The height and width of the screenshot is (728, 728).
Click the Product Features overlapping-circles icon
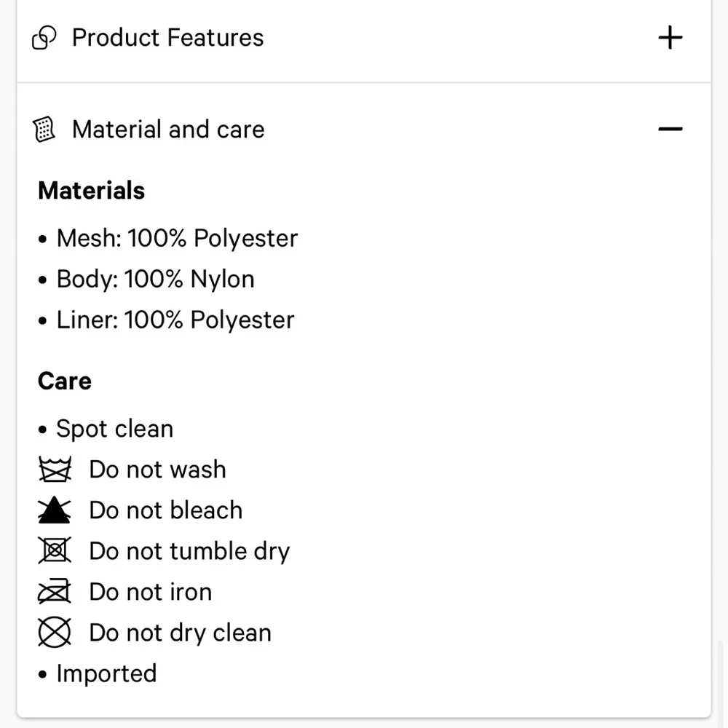(44, 38)
